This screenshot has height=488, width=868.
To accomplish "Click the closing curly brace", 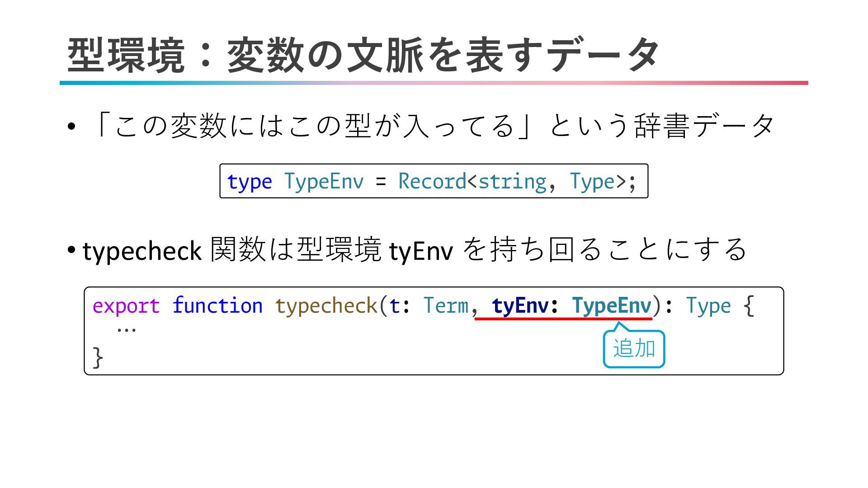I will pyautogui.click(x=98, y=357).
